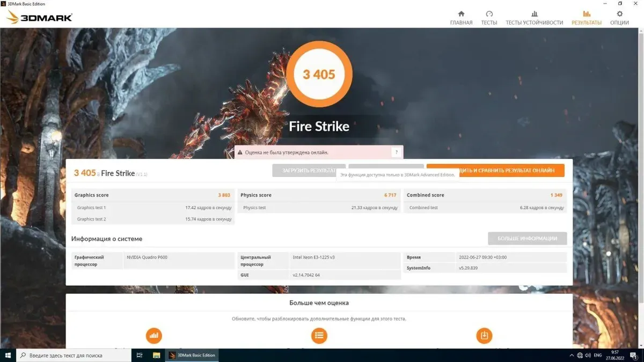The height and width of the screenshot is (362, 644).
Task: Click the orange download/save icon
Action: click(x=484, y=336)
